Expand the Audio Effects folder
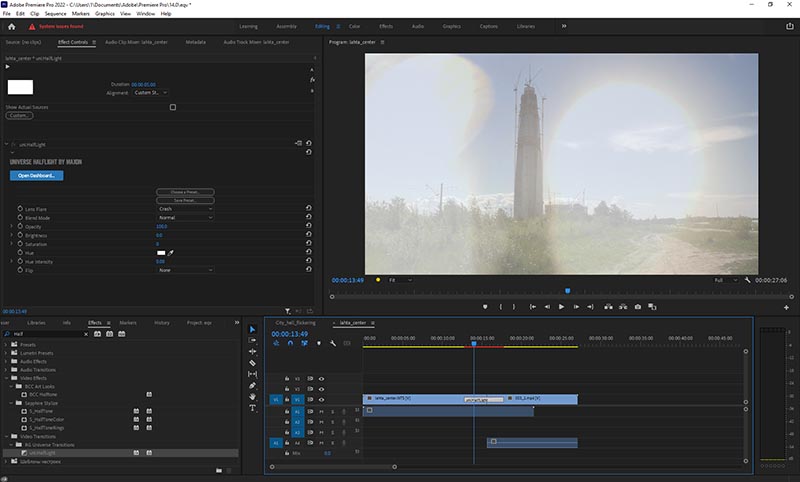This screenshot has width=800, height=482. (6, 361)
